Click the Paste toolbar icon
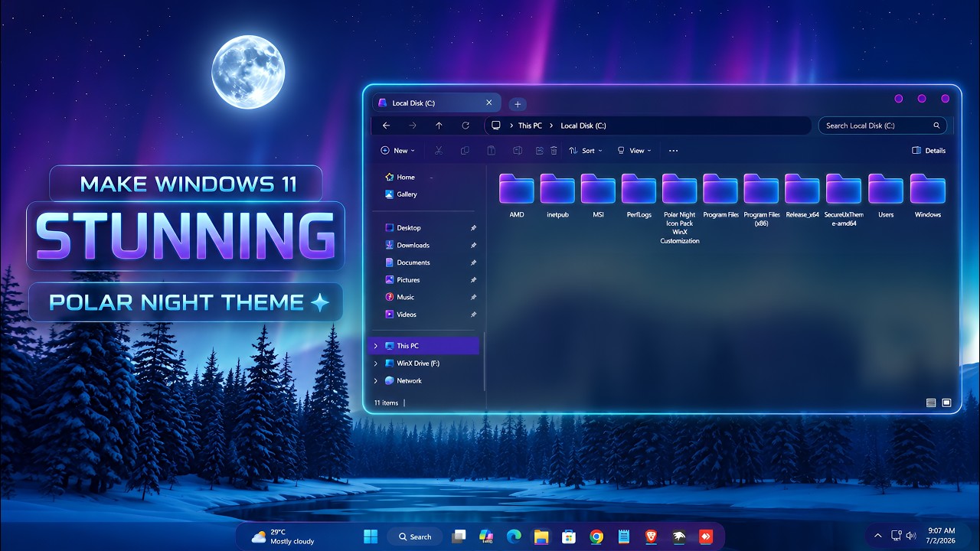980x551 pixels. click(x=492, y=151)
